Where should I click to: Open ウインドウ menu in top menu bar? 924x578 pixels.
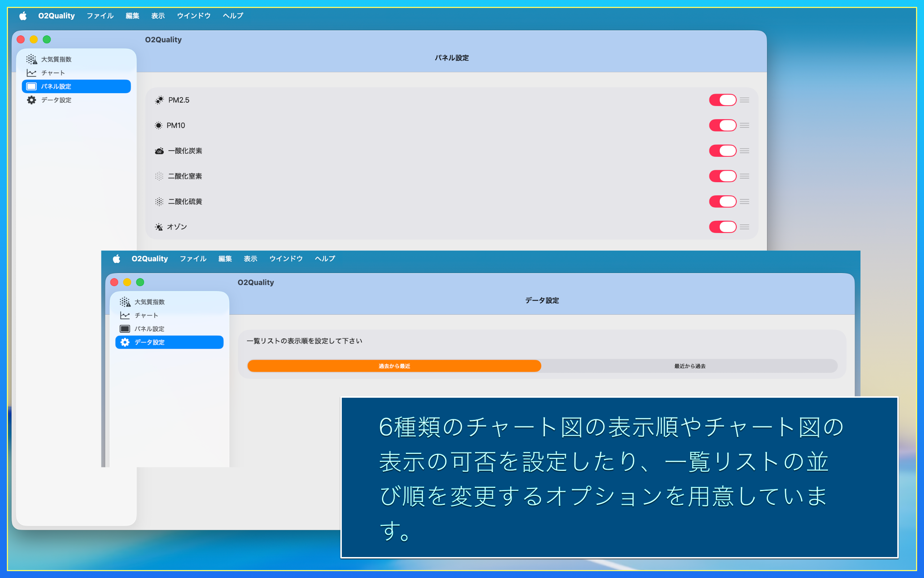[x=194, y=16]
